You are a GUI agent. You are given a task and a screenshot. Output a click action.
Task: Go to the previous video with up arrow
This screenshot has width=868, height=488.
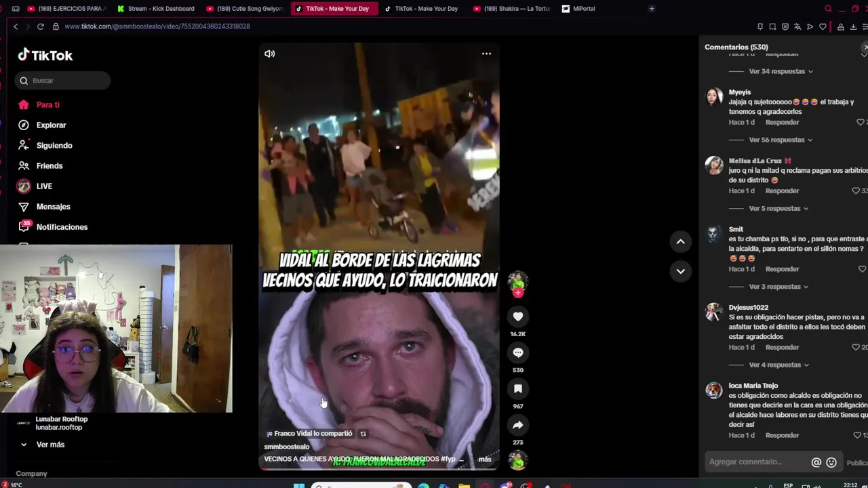click(680, 241)
